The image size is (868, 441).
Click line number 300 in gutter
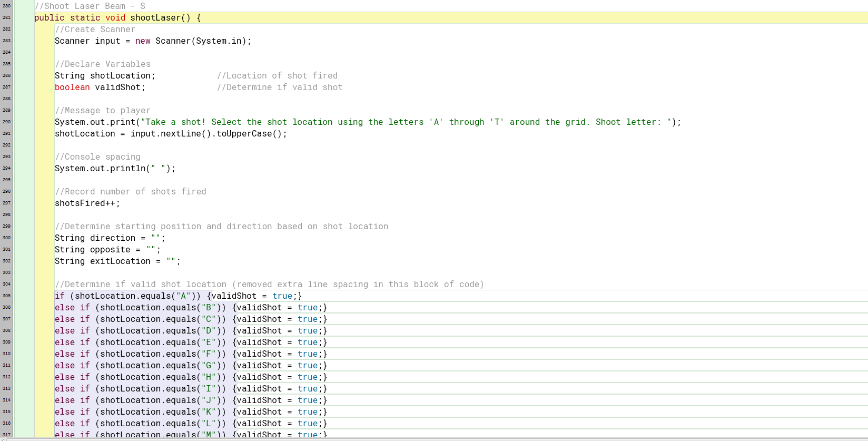coord(6,238)
